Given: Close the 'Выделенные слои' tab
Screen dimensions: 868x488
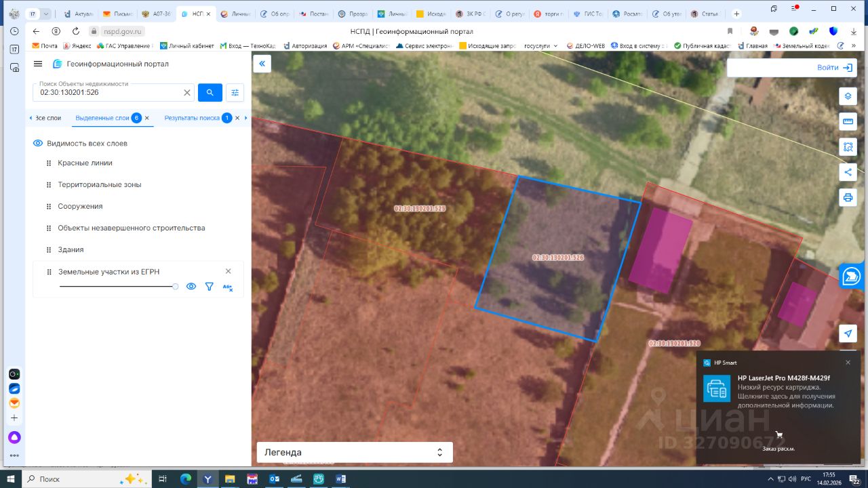Looking at the screenshot, I should [x=147, y=118].
